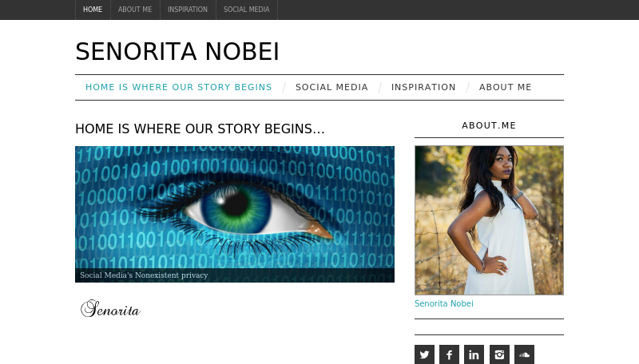
Task: Click the blue eye featured image
Action: 235,214
